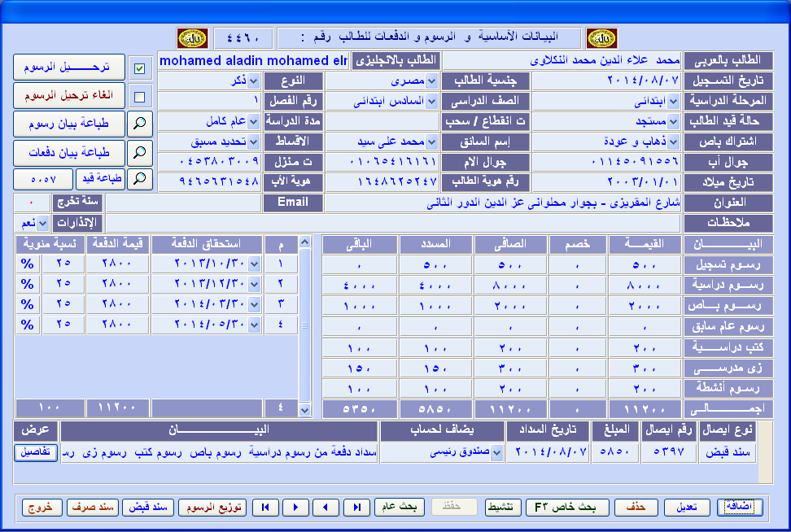The width and height of the screenshot is (791, 532).
Task: Uncheck the checkbox beside ترحيل الرسوم
Action: [139, 69]
